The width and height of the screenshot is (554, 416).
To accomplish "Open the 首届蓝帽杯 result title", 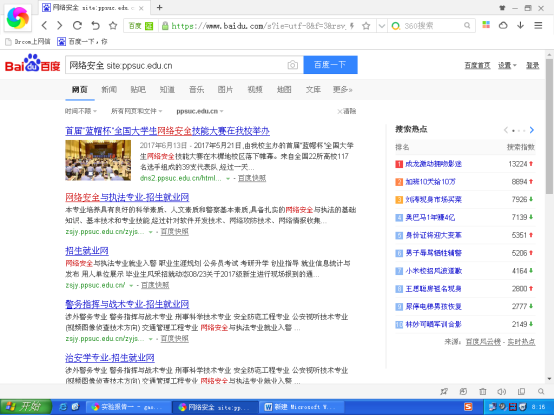I will (x=167, y=131).
